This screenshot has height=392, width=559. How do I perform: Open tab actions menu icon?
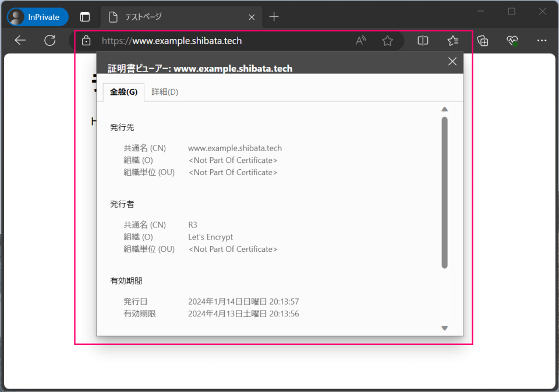point(84,17)
